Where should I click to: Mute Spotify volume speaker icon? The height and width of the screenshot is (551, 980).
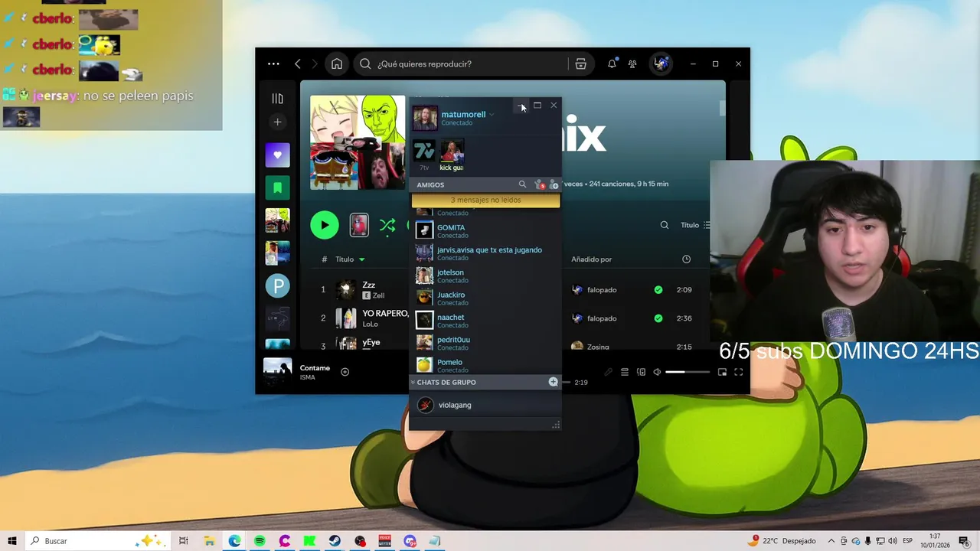(x=657, y=372)
